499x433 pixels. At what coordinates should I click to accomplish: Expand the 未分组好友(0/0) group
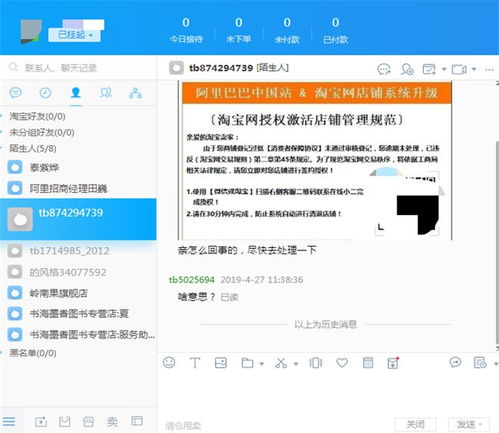point(41,132)
